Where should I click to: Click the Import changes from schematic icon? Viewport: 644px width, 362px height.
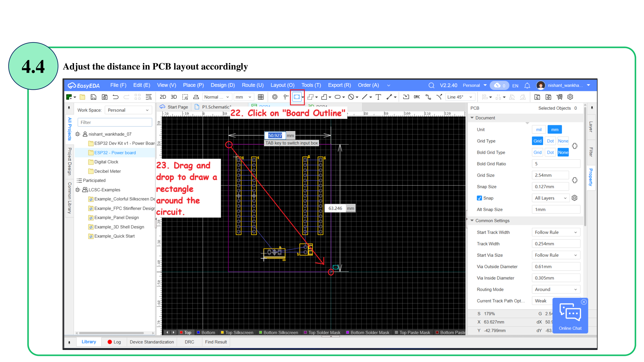click(406, 97)
